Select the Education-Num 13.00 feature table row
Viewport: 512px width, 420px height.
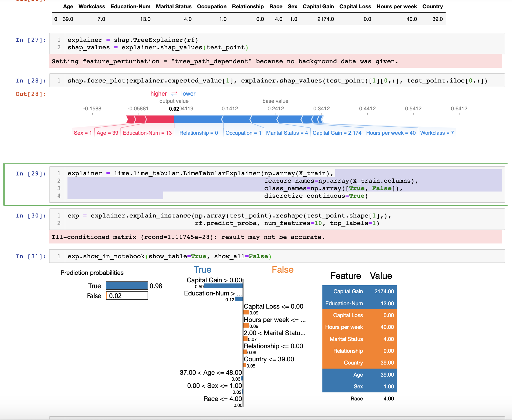359,303
